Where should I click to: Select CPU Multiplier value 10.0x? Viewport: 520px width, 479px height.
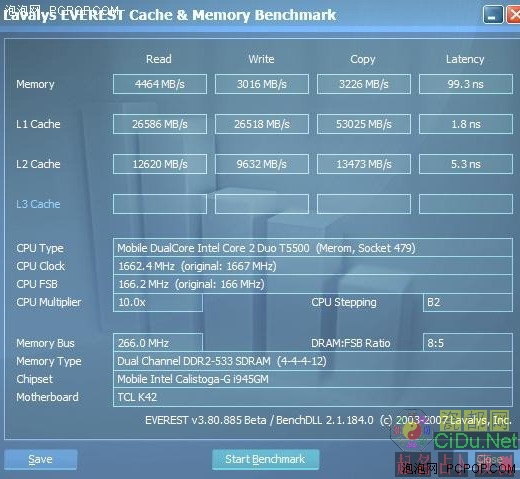(x=158, y=302)
